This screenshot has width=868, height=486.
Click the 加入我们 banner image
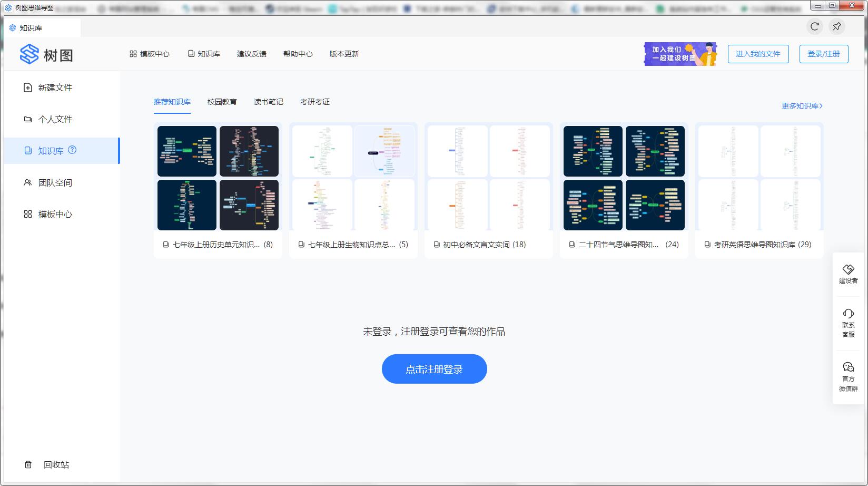point(680,54)
